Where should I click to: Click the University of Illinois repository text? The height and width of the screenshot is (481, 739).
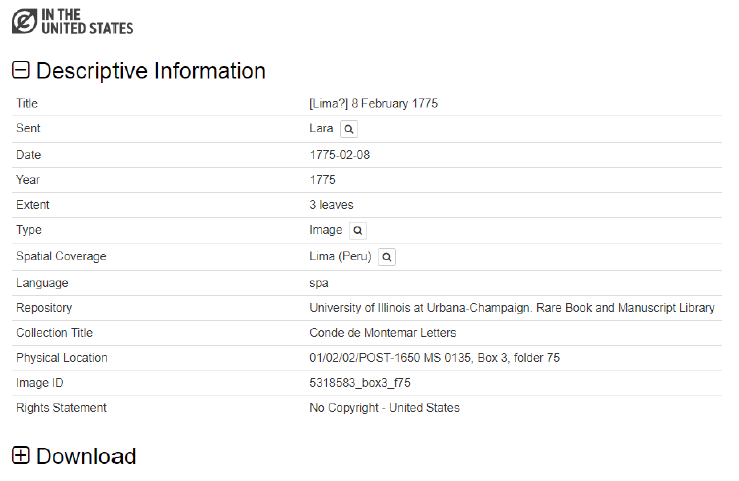coord(512,308)
